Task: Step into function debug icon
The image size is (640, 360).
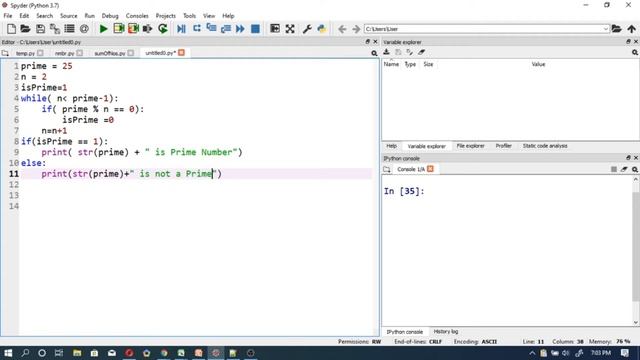Action: [x=211, y=28]
